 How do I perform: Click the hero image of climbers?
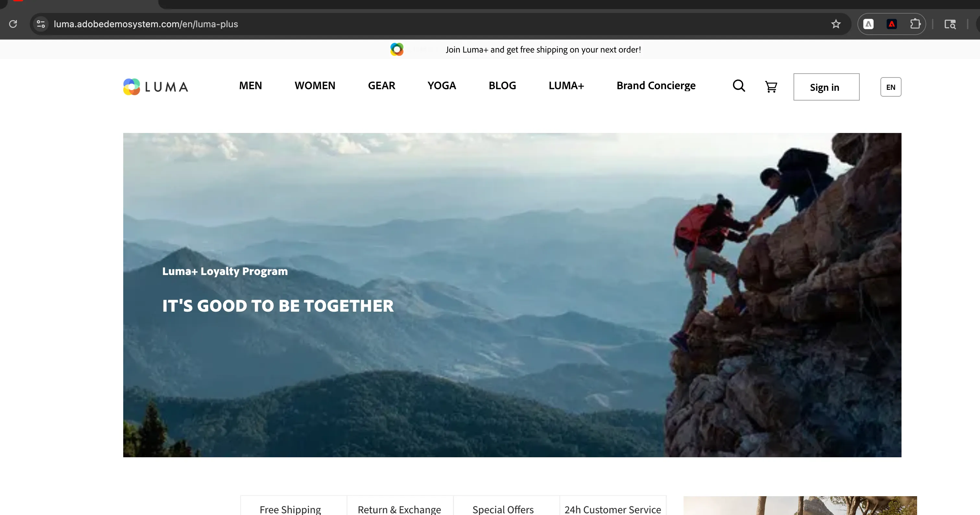pyautogui.click(x=512, y=295)
